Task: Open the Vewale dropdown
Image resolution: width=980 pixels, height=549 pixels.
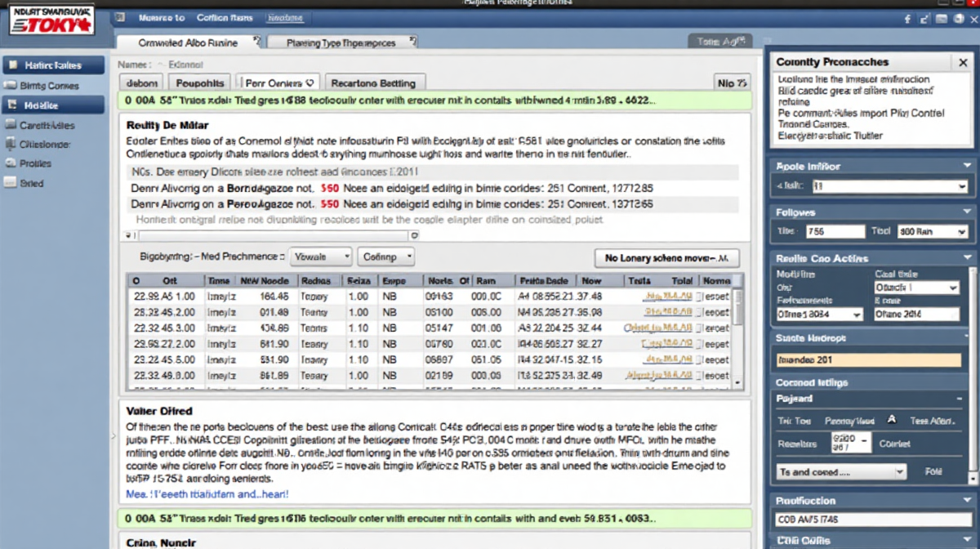Action: tap(321, 257)
